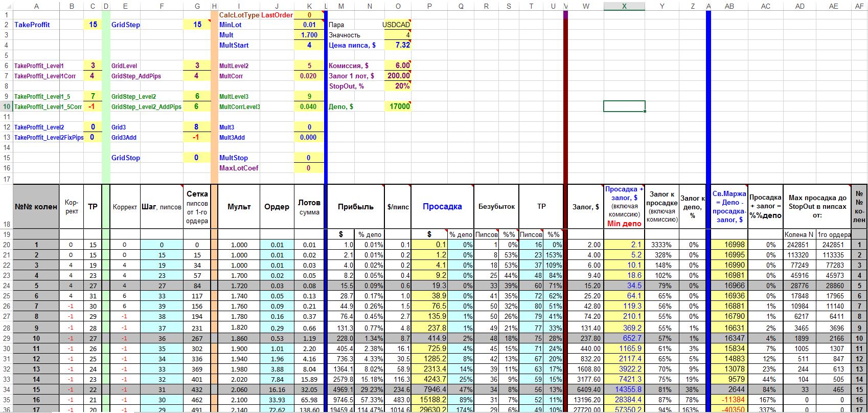
Task: Select column AB header
Action: (729, 6)
